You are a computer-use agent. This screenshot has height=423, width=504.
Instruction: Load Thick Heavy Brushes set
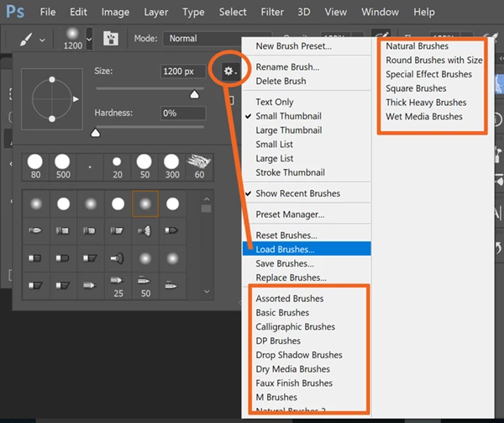(426, 103)
